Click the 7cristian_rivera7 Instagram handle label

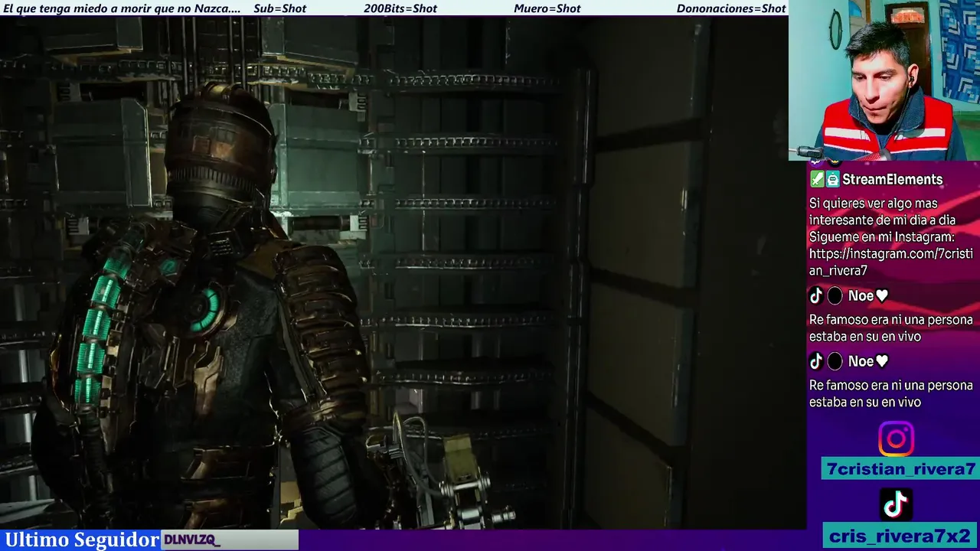(901, 469)
